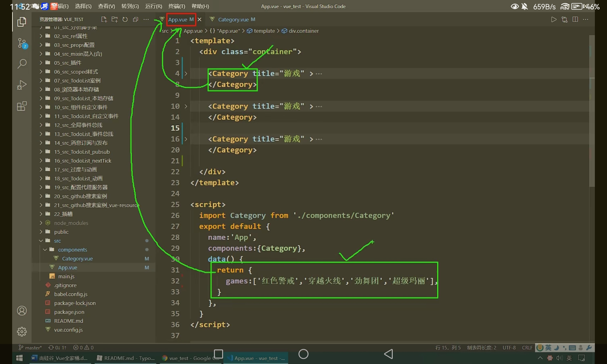The height and width of the screenshot is (364, 607).
Task: Click the Refresh Explorer icon
Action: point(125,19)
